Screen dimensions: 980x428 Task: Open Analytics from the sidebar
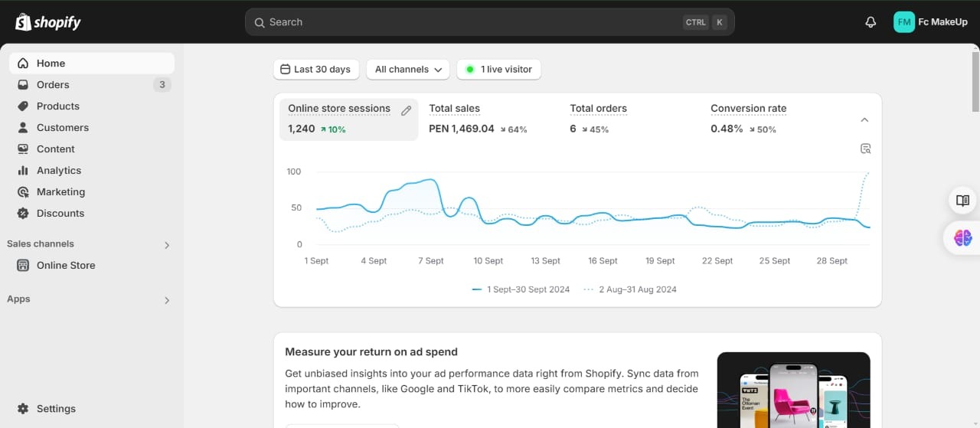[x=58, y=171]
